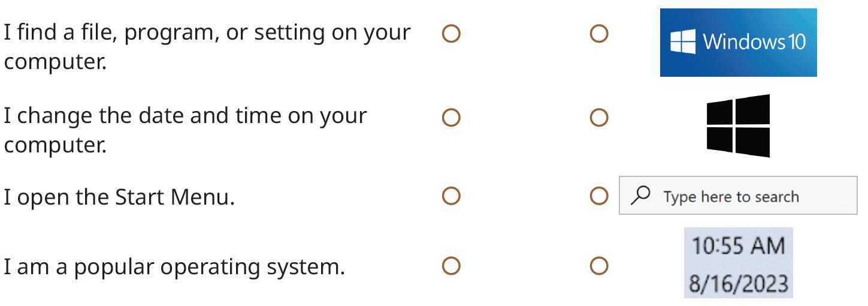Click 'I change the date and time' statement
Image resolution: width=868 pixels, height=306 pixels.
185,115
